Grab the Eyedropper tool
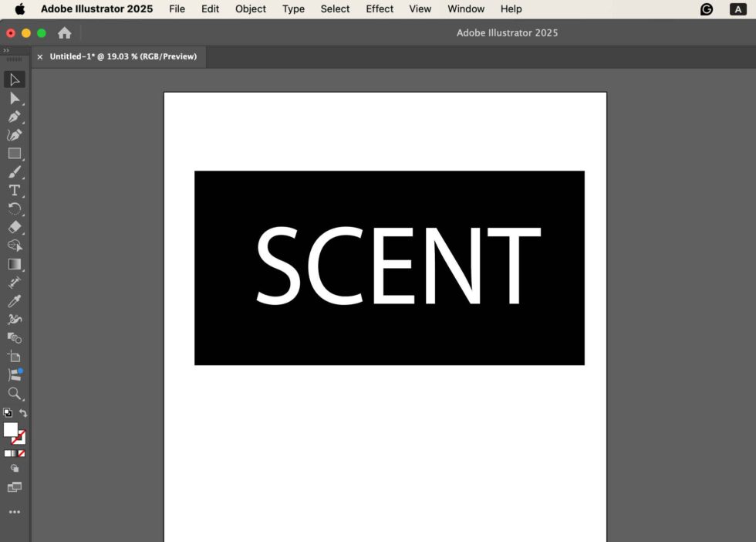Viewport: 756px width, 542px height. [15, 300]
